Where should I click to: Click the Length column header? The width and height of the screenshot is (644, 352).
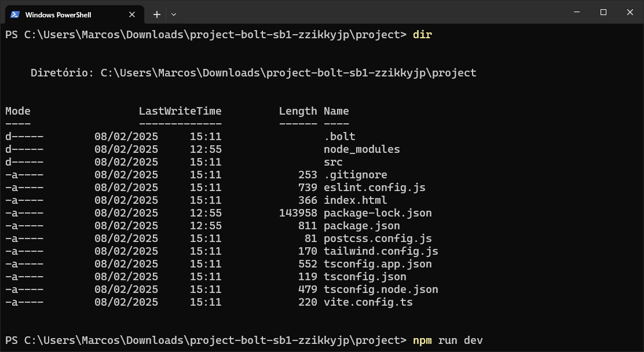[x=298, y=111]
